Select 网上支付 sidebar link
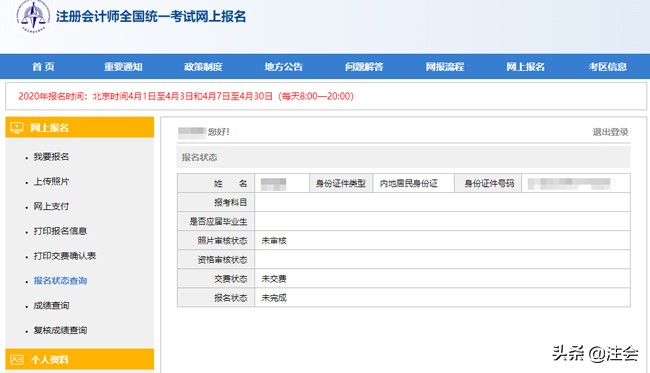The height and width of the screenshot is (373, 650). [x=51, y=206]
